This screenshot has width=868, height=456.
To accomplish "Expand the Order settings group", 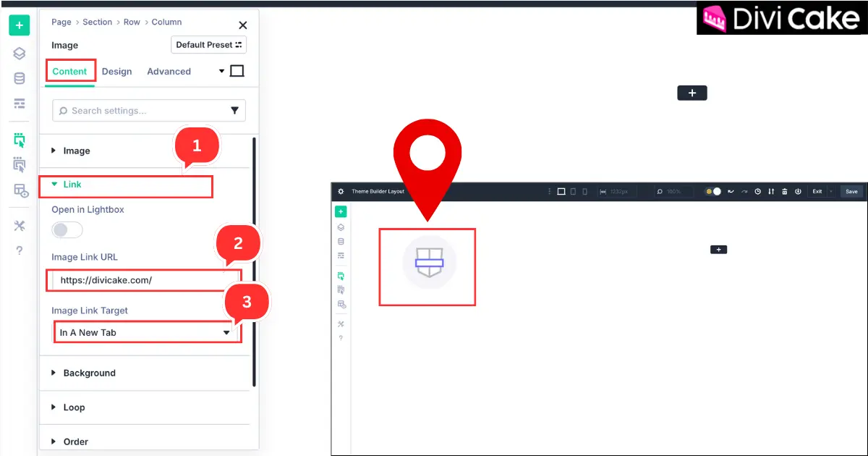I will [145, 442].
